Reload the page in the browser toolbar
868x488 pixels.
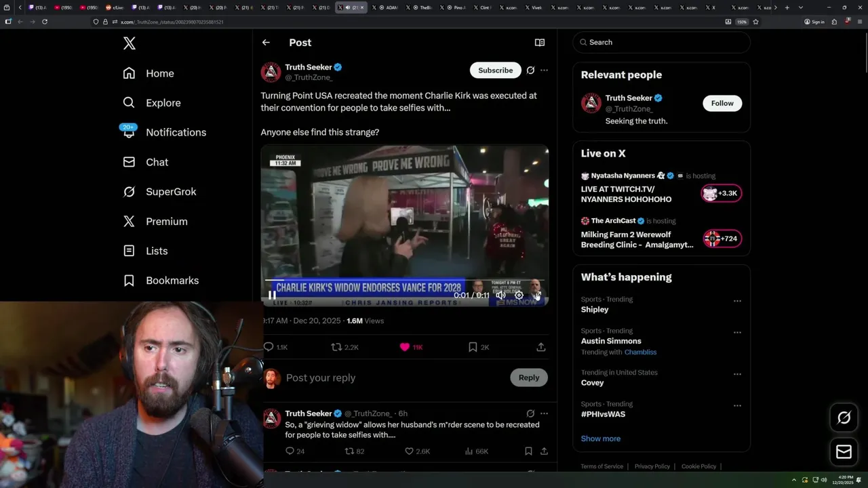[x=45, y=22]
